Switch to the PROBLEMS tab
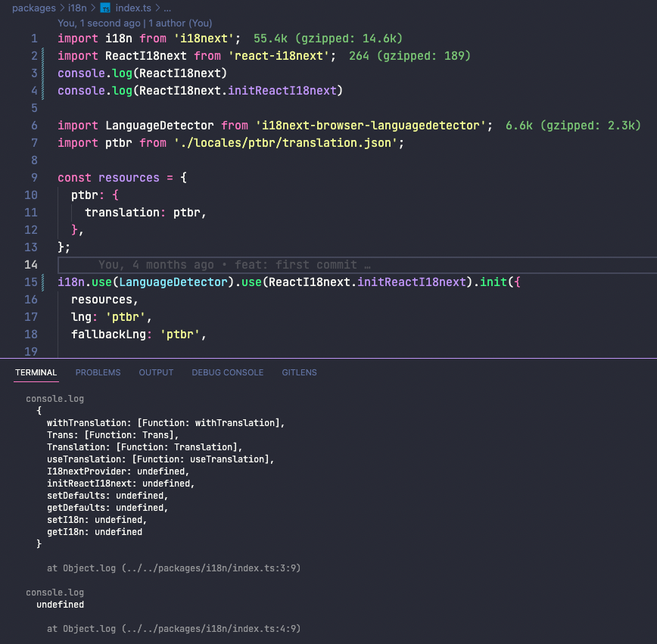This screenshot has width=657, height=644. click(98, 372)
